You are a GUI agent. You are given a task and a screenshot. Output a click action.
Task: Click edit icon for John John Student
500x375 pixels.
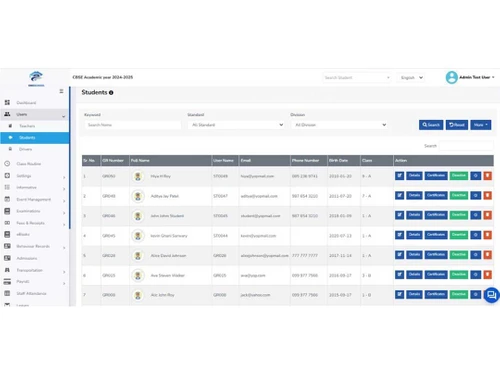point(399,215)
